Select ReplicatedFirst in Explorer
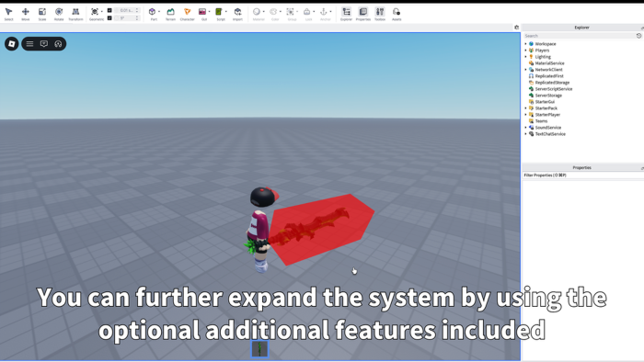 (x=549, y=76)
